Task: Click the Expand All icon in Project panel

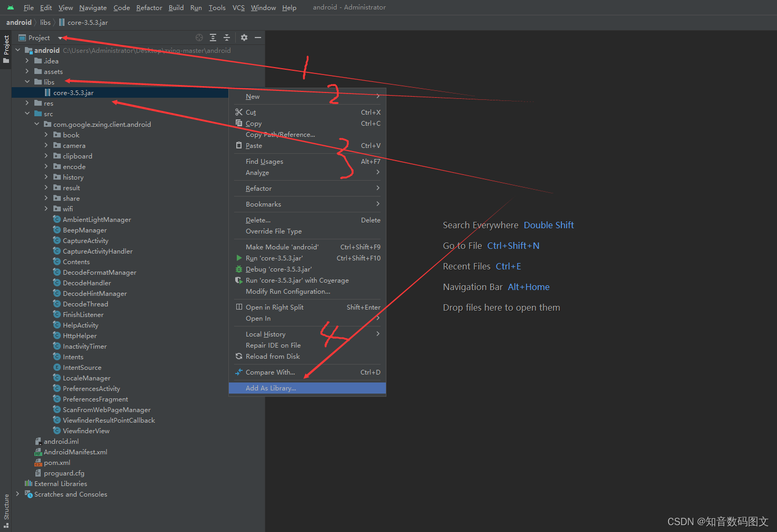Action: [x=213, y=38]
